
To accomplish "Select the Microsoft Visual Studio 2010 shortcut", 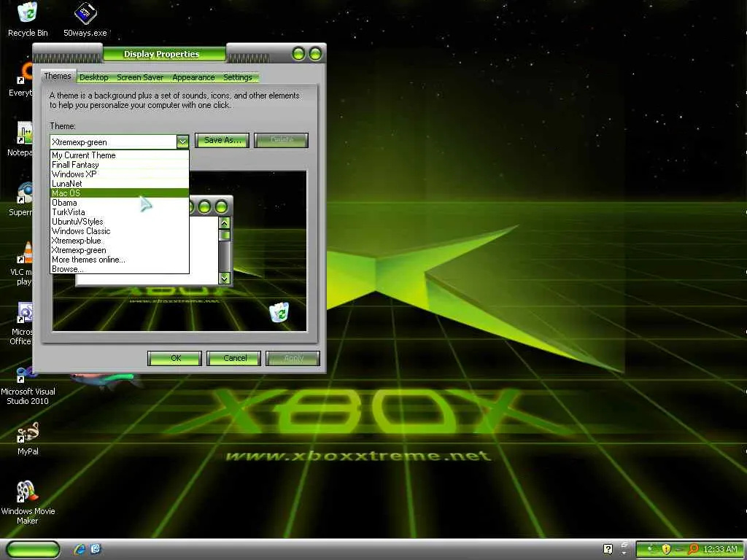I will point(28,386).
